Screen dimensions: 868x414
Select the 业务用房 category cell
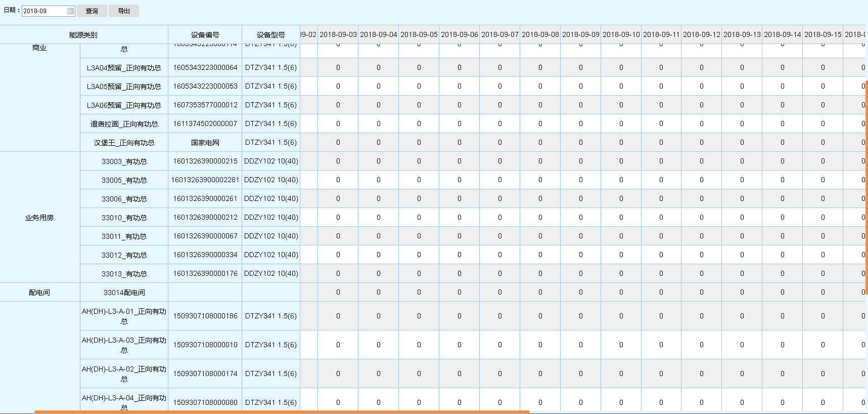point(39,218)
